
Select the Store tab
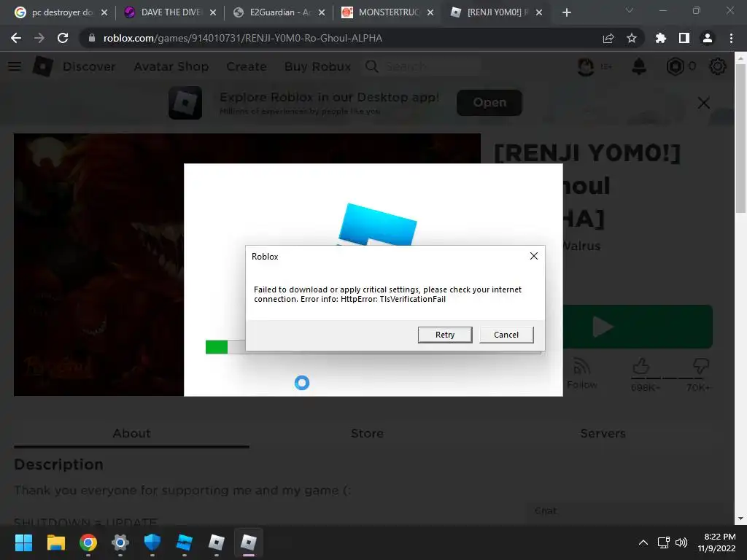367,434
